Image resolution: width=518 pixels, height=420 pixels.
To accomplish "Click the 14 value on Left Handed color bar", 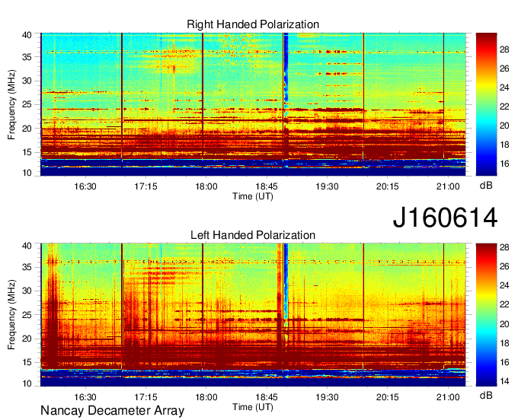I will coord(504,381).
